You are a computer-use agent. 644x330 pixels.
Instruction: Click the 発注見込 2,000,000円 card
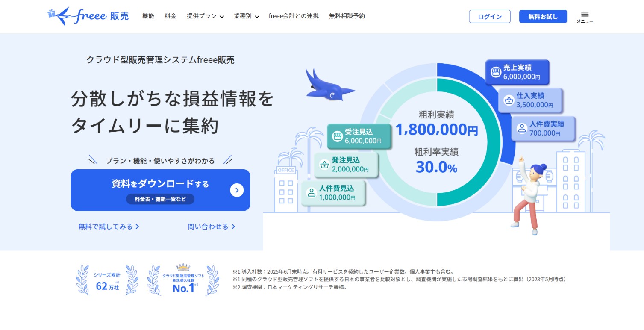pos(347,165)
